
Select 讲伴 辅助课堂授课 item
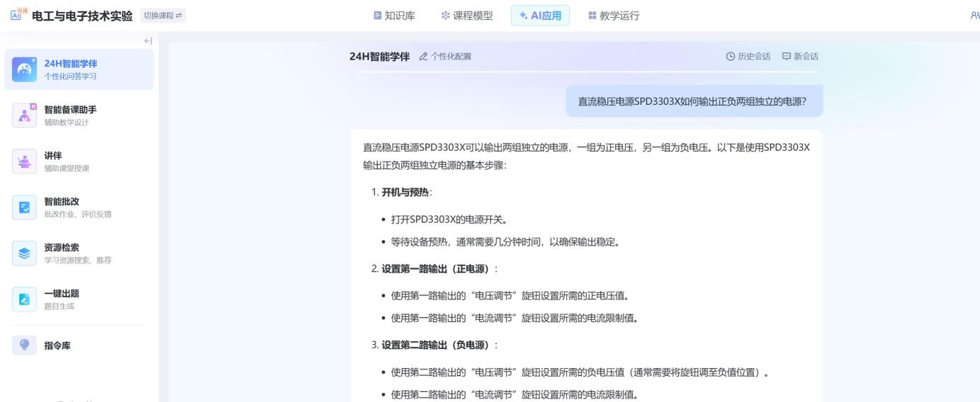coord(79,161)
